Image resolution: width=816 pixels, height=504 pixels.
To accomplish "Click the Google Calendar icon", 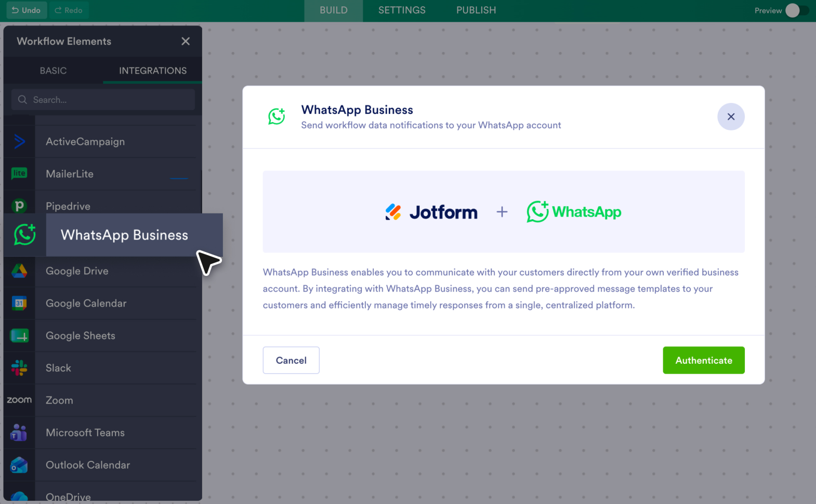I will point(19,303).
